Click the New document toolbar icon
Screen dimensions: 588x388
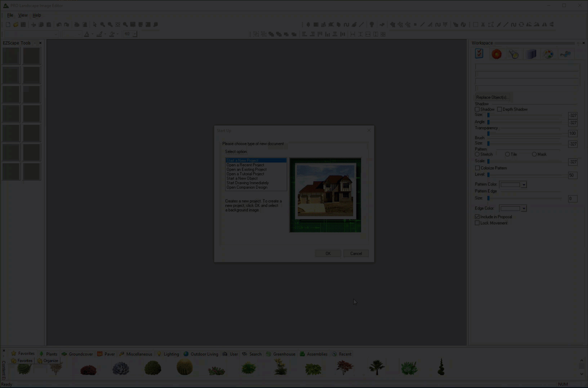coord(8,25)
